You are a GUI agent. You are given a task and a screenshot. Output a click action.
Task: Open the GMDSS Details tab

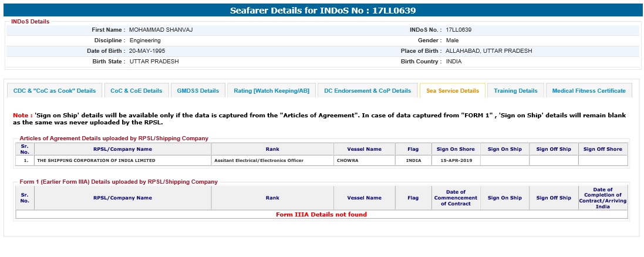[198, 91]
